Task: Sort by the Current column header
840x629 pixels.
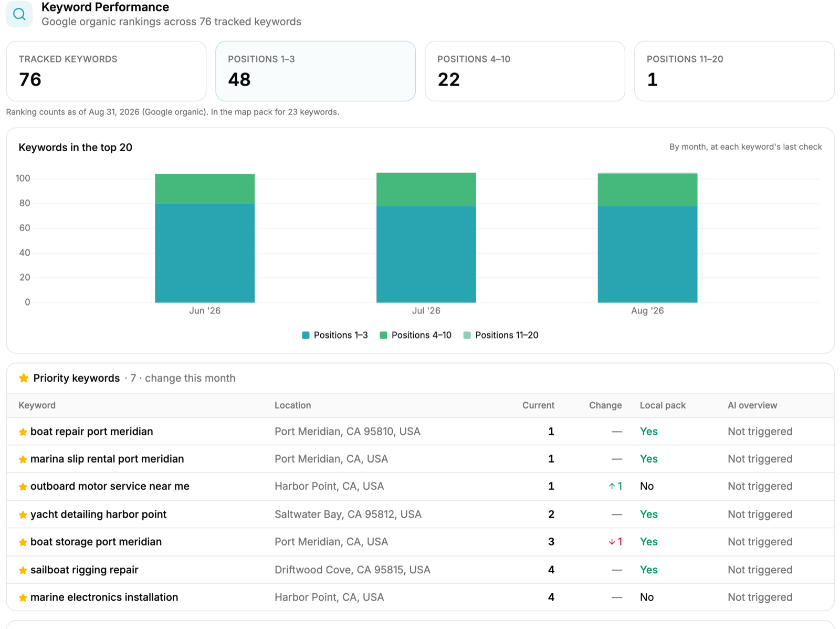Action: pyautogui.click(x=538, y=405)
